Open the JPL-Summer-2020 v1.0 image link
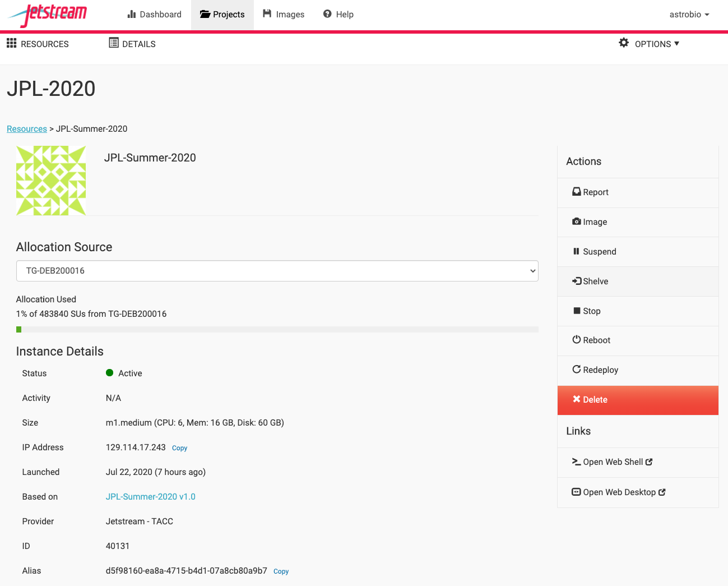This screenshot has height=586, width=728. click(x=151, y=497)
